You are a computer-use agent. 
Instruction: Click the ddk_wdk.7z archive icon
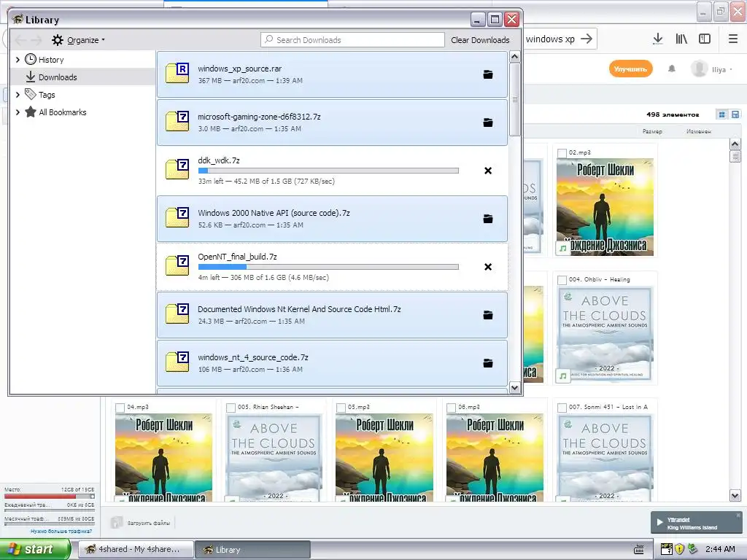pyautogui.click(x=177, y=169)
